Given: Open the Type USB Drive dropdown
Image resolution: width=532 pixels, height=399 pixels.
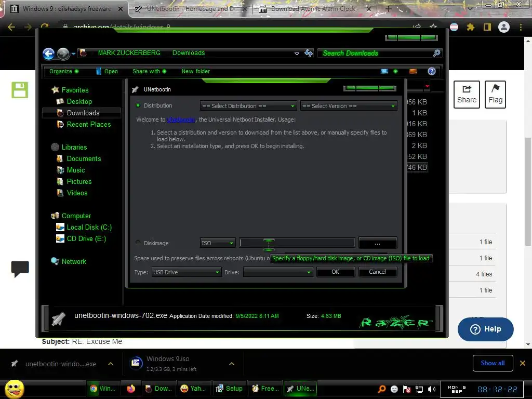Looking at the screenshot, I should [187, 272].
